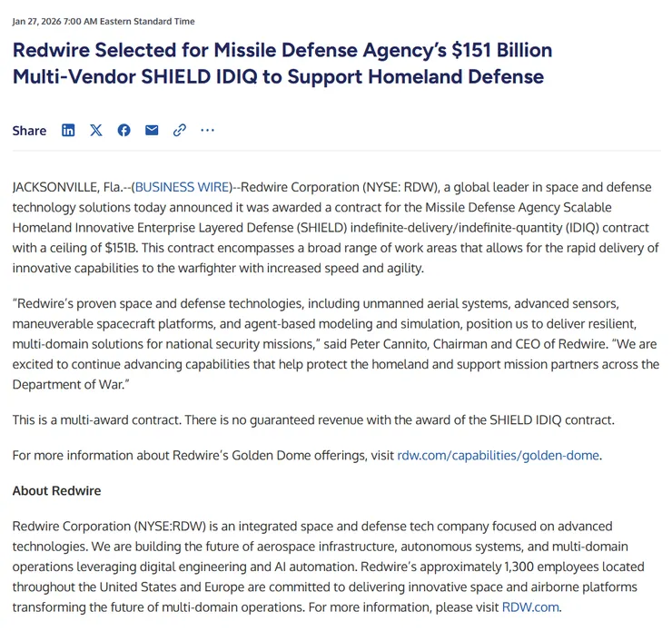The width and height of the screenshot is (672, 631).
Task: Click the Redwire SHIELD IDIQ headline
Action: pyautogui.click(x=282, y=63)
